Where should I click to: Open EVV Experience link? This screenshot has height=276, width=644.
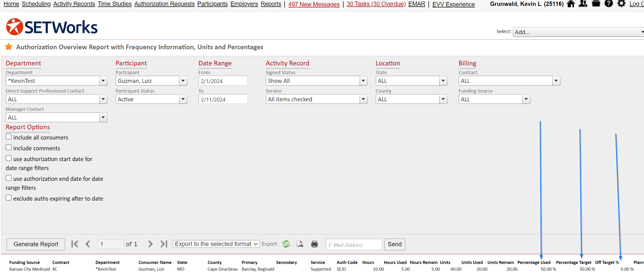[x=454, y=4]
